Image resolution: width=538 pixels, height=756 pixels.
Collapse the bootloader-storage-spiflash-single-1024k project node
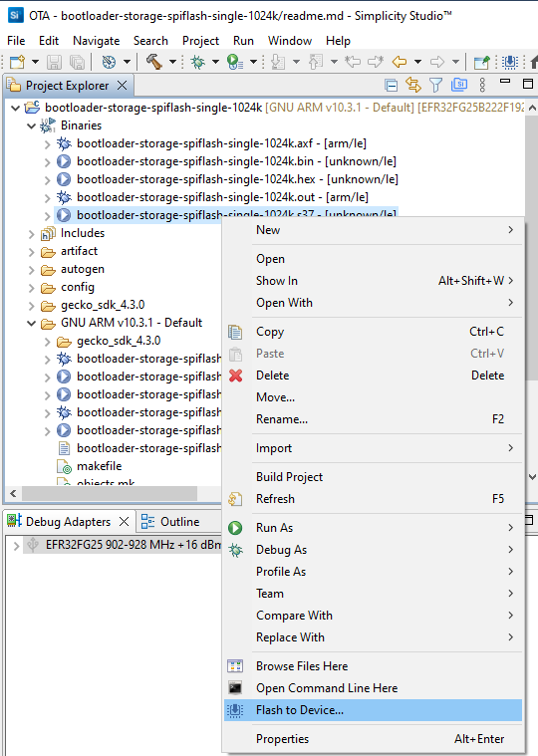pos(15,108)
